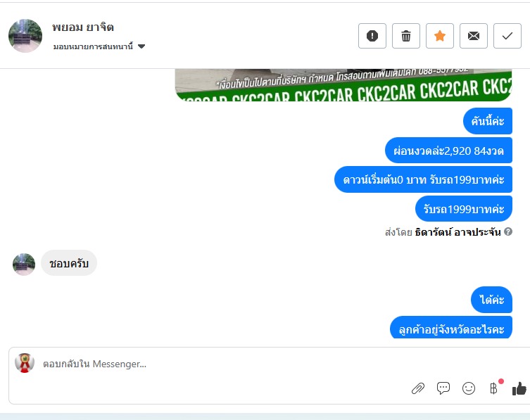
Task: Click page avatar beside reply box
Action: [x=25, y=363]
